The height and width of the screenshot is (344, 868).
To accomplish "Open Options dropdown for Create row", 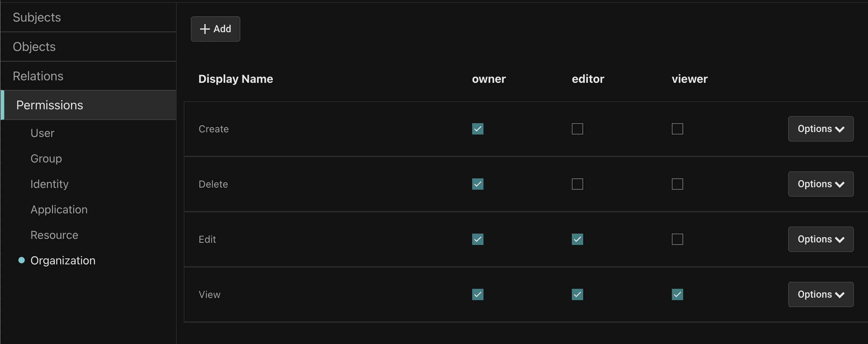I will (x=820, y=129).
